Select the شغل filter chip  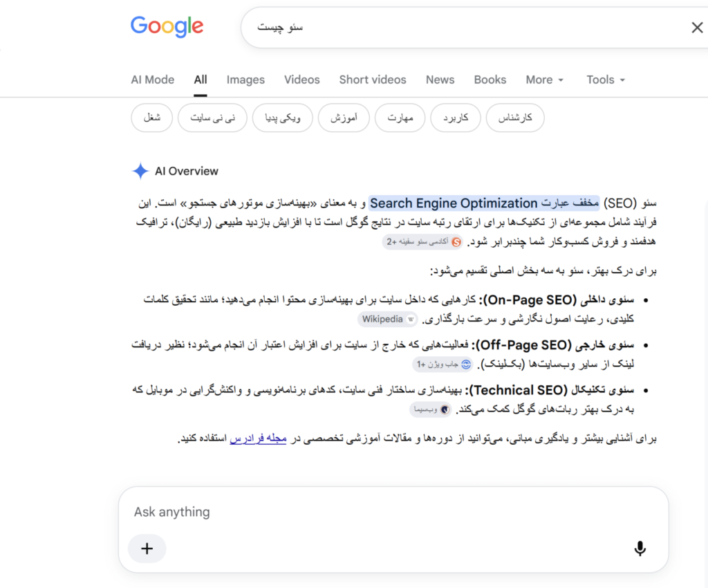click(151, 118)
